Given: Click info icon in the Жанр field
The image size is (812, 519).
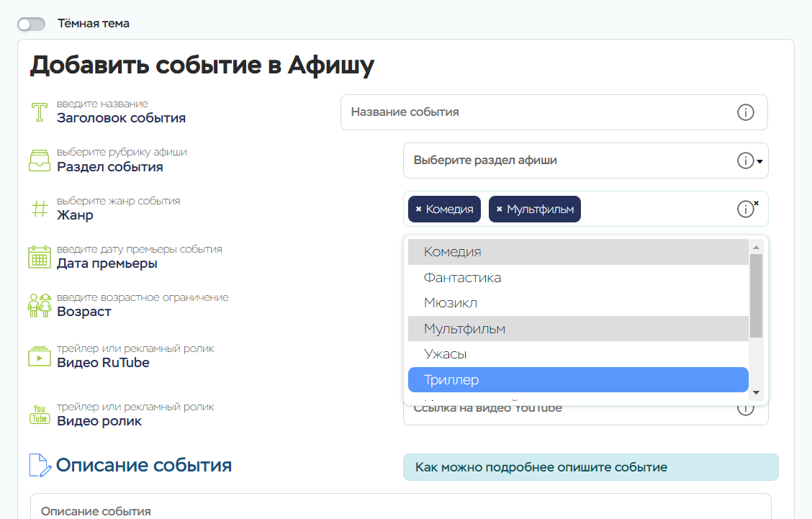Looking at the screenshot, I should (745, 209).
